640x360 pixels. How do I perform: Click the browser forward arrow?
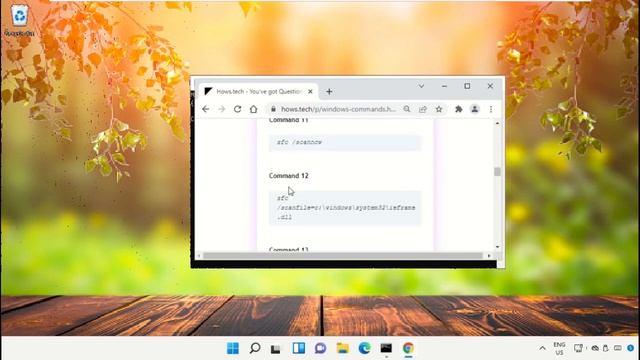tap(222, 109)
